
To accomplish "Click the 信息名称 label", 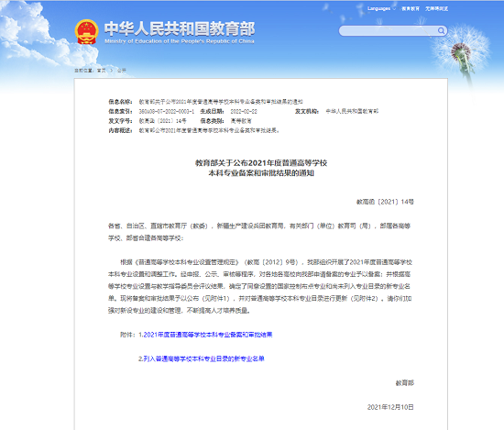I will (x=121, y=102).
